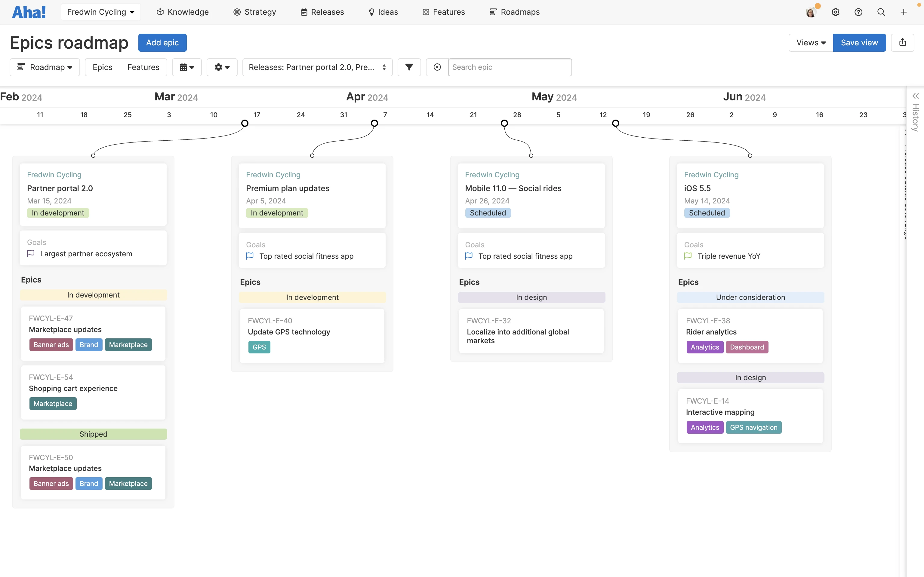Open the share/export icon next to Save view
Image resolution: width=924 pixels, height=577 pixels.
902,42
